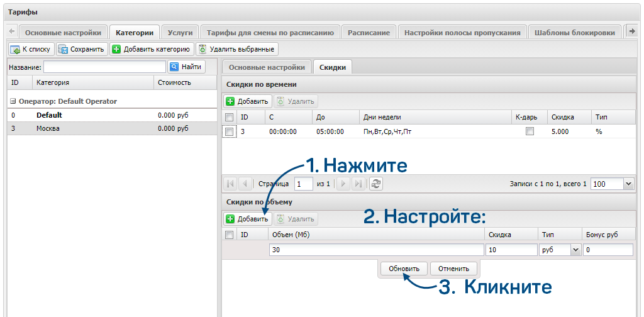Screen dimensions: 644x317
Task: Open 'Настройки полосы пропускания' tab
Action: 462,33
